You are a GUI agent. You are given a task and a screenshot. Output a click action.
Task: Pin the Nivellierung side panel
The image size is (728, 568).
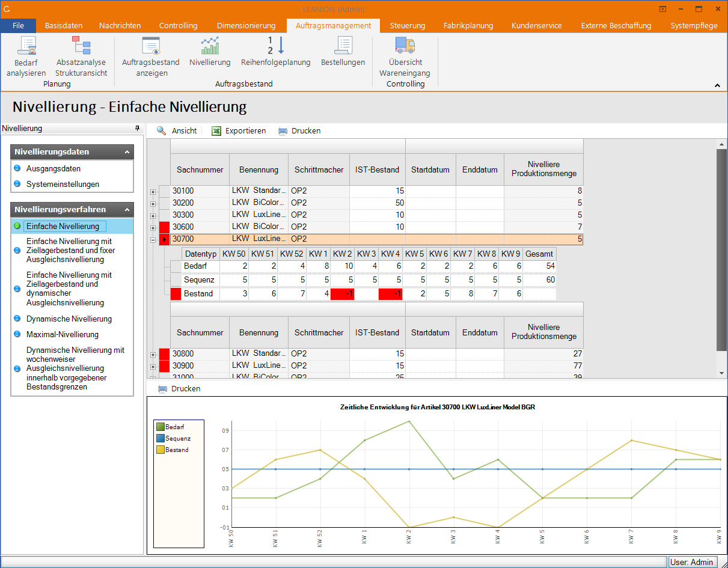[137, 129]
